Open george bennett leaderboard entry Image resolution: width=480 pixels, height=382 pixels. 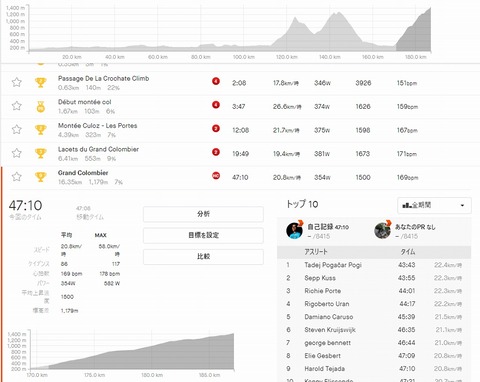pos(327,343)
